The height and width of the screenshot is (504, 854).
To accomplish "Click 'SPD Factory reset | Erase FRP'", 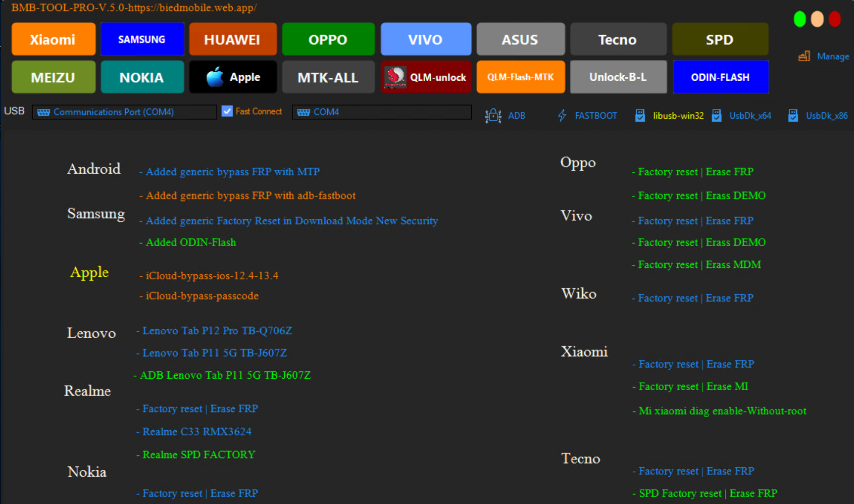I will pos(705,494).
